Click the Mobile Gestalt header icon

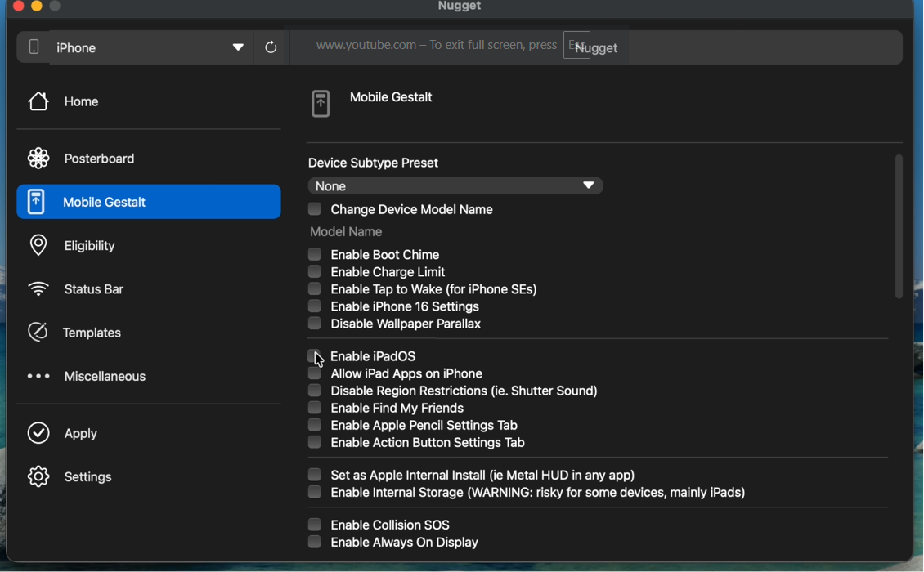click(x=321, y=104)
